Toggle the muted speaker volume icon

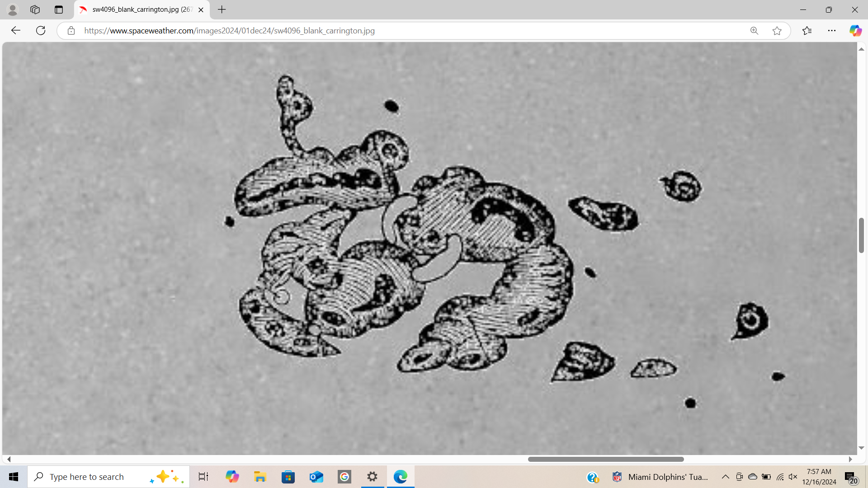click(793, 477)
